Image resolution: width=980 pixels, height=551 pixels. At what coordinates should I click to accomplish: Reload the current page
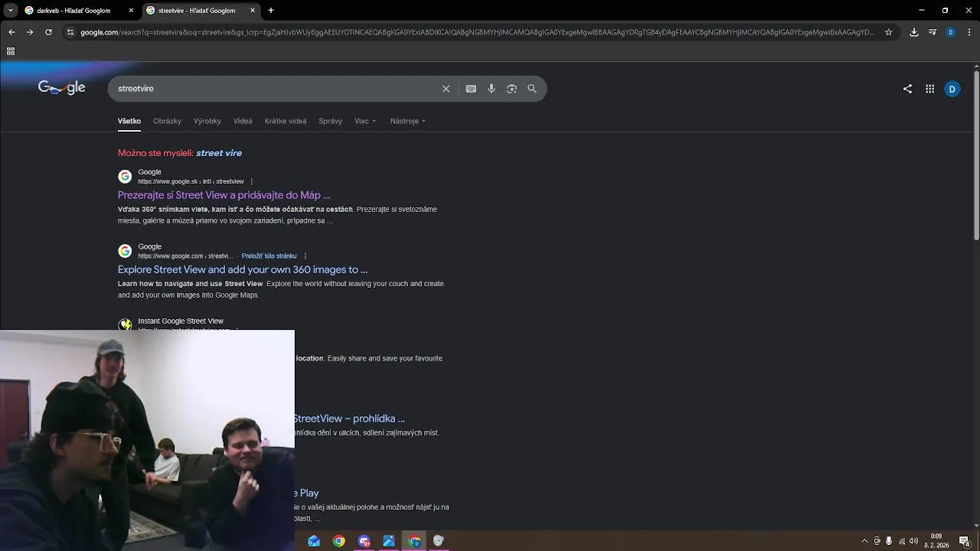48,32
